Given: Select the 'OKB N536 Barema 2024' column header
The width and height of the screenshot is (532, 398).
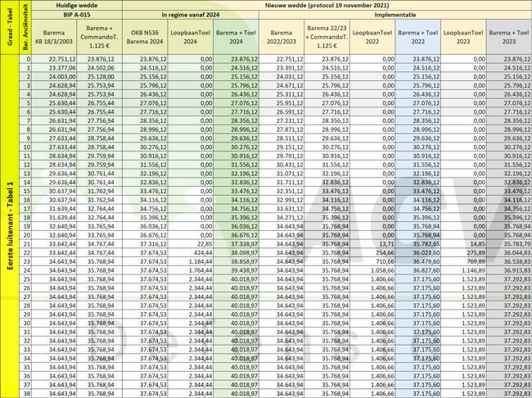Looking at the screenshot, I should (x=145, y=37).
